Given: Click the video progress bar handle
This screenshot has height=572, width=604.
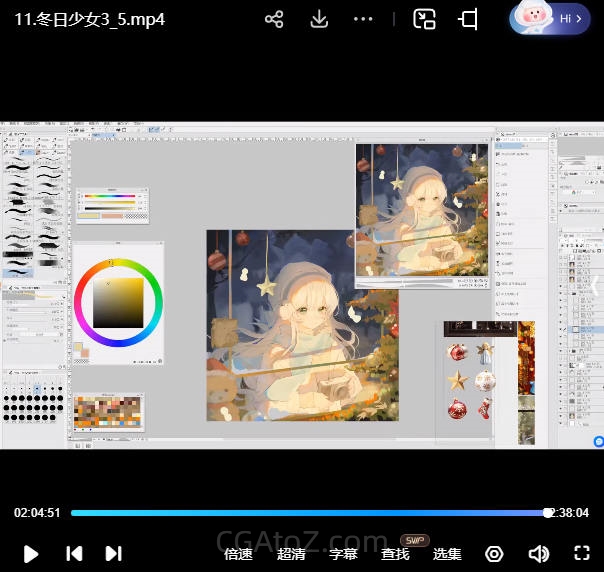Looking at the screenshot, I should 548,513.
